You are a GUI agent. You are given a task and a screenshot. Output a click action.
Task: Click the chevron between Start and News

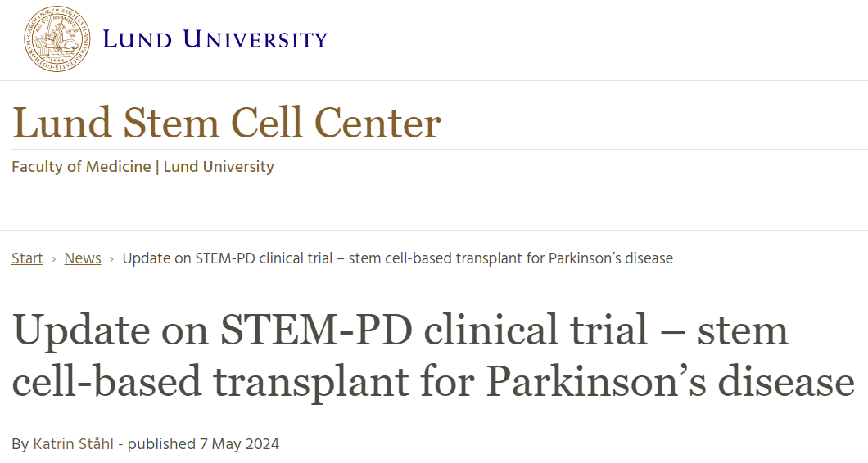click(x=54, y=259)
